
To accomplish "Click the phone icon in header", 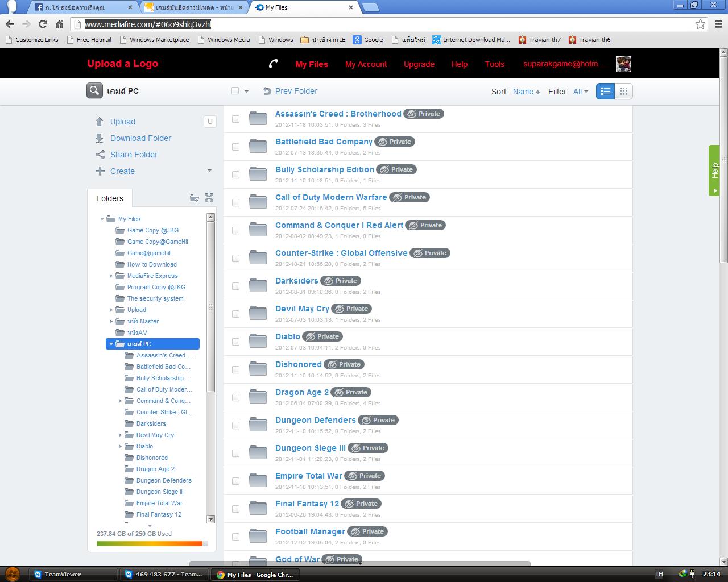I will point(274,64).
